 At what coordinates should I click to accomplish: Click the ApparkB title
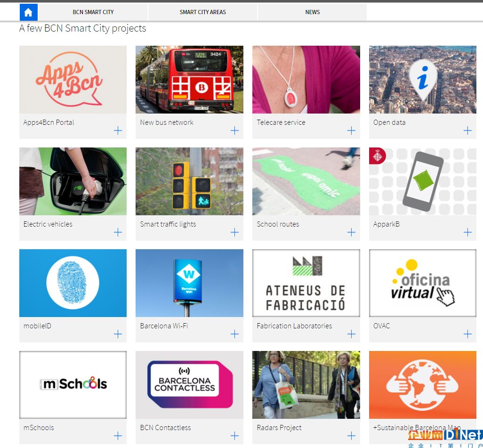click(386, 224)
